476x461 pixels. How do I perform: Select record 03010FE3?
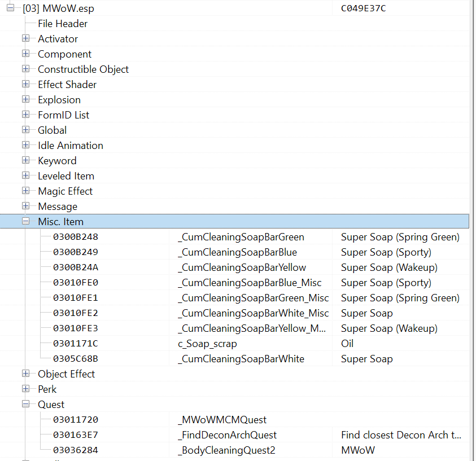[x=76, y=328]
